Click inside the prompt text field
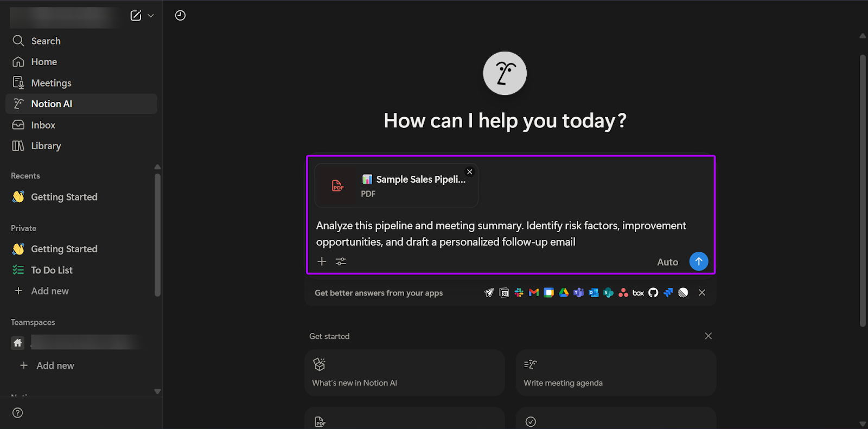 tap(501, 234)
